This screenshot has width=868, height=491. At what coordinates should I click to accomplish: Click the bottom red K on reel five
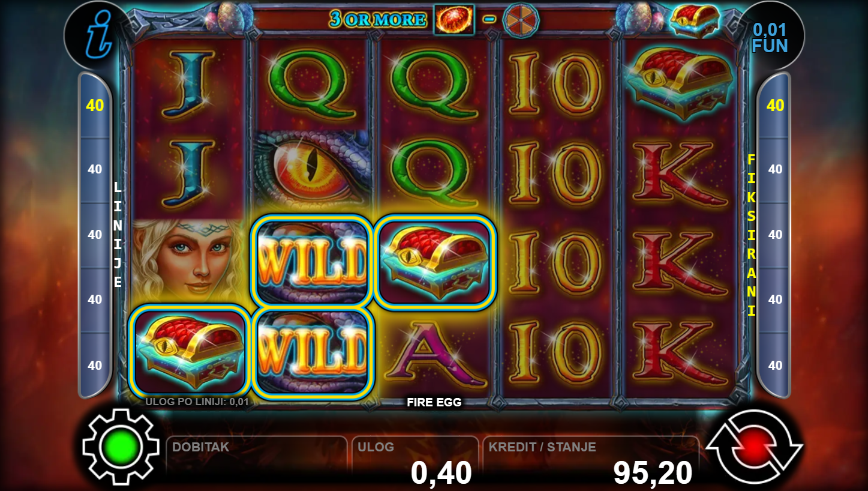click(x=680, y=353)
